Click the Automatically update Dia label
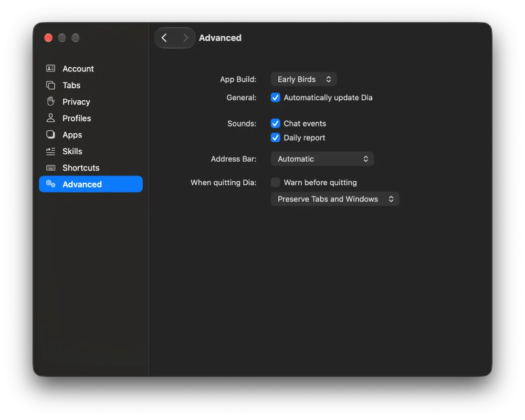The height and width of the screenshot is (420, 525). coord(328,98)
